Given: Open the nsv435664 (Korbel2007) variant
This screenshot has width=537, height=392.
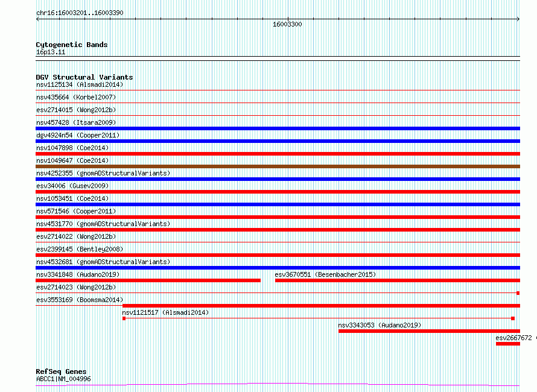Looking at the screenshot, I should (x=76, y=97).
